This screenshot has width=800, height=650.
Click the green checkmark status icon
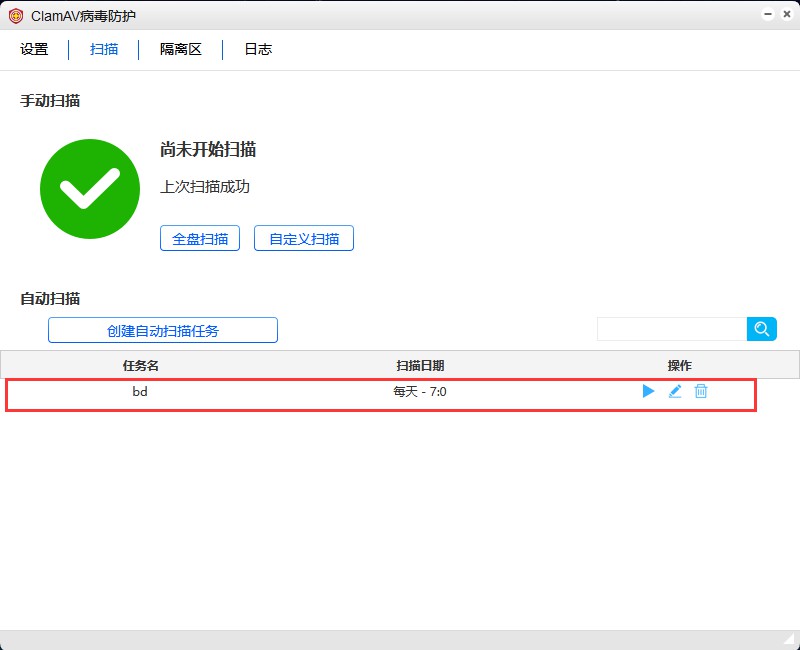click(x=90, y=189)
